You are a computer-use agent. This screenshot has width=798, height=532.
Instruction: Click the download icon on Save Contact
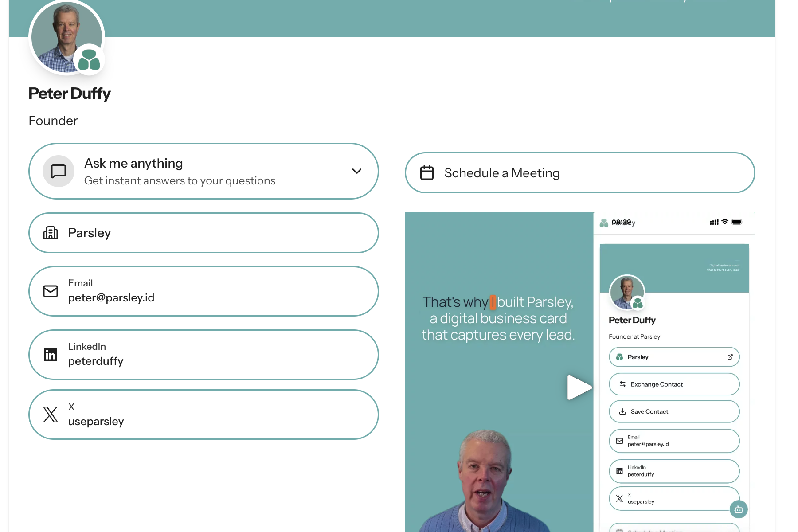pyautogui.click(x=623, y=411)
